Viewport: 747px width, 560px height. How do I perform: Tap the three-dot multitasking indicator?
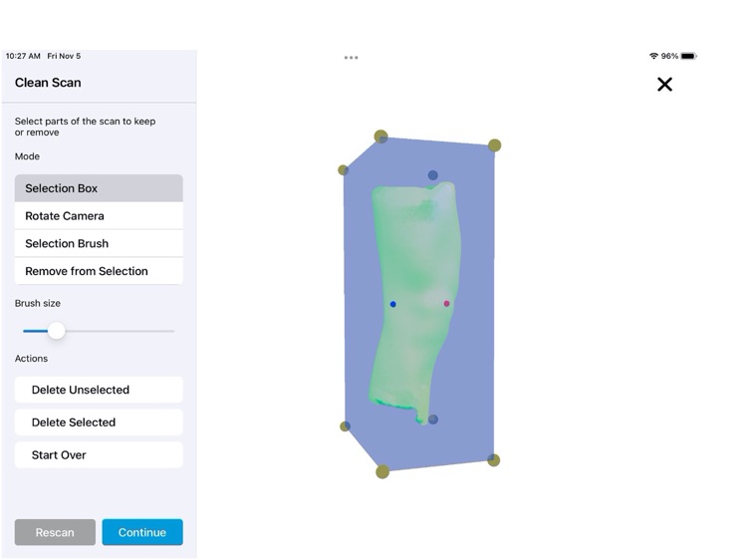tap(352, 58)
